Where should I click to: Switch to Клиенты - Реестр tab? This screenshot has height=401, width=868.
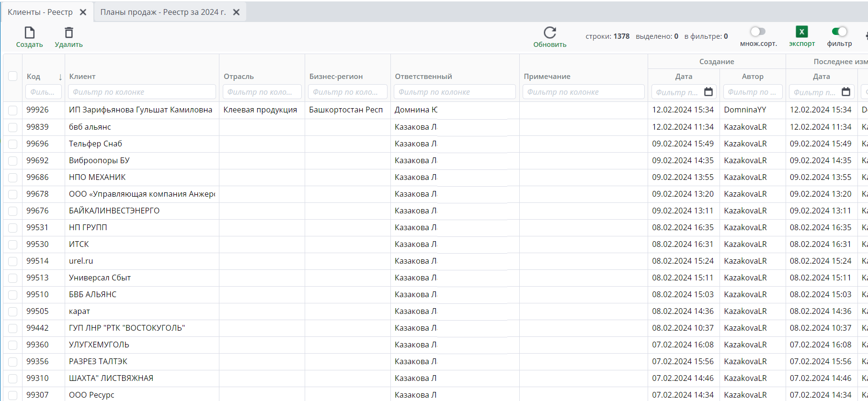click(x=40, y=12)
